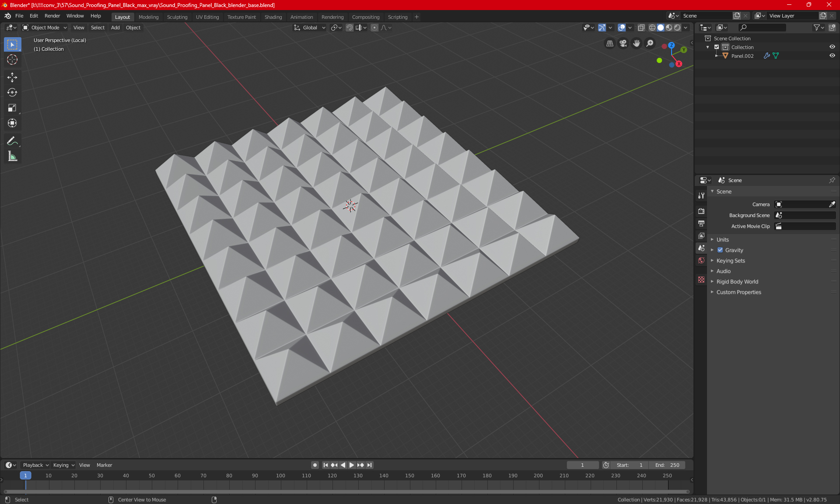Switch to rendered viewport shading
The image size is (840, 504).
coord(677,28)
